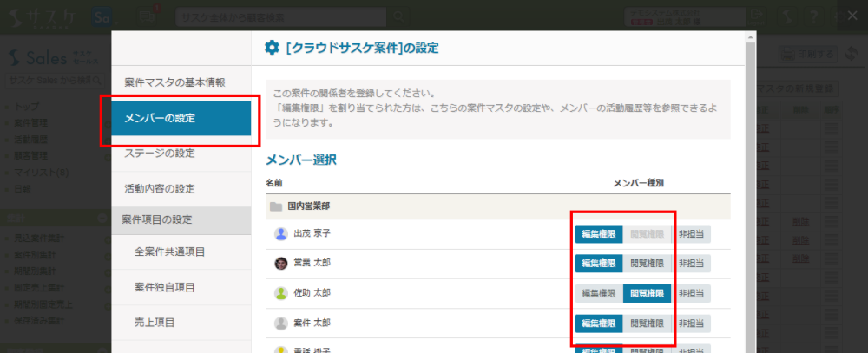
Task: Open the 売上項目 settings tab
Action: pos(181,322)
